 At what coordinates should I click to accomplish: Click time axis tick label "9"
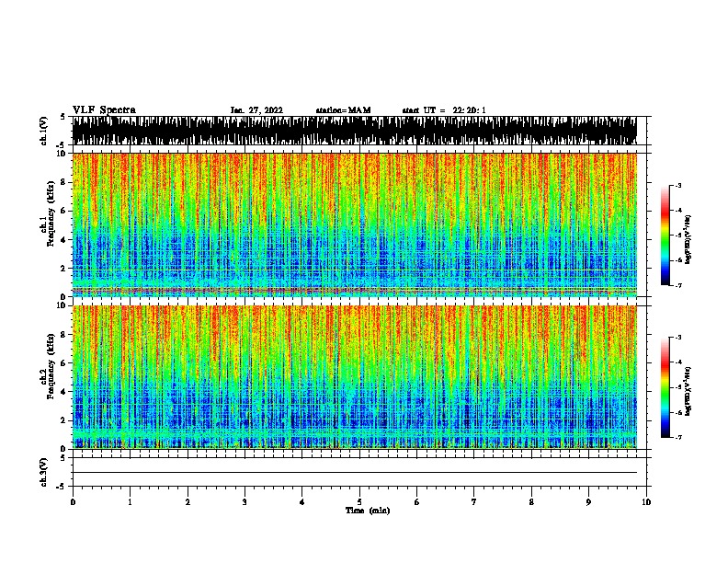[x=588, y=502]
